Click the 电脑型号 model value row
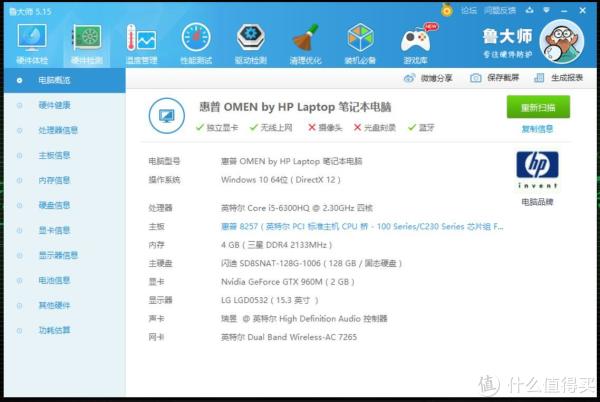Screen dimensions: 600x402 coord(291,161)
